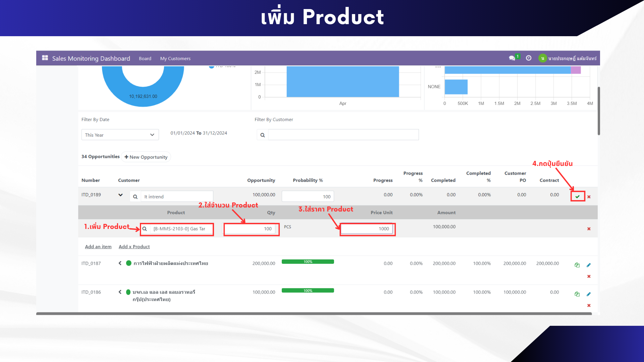Click the duplicate icon for ITD_0187
The height and width of the screenshot is (362, 644).
577,265
